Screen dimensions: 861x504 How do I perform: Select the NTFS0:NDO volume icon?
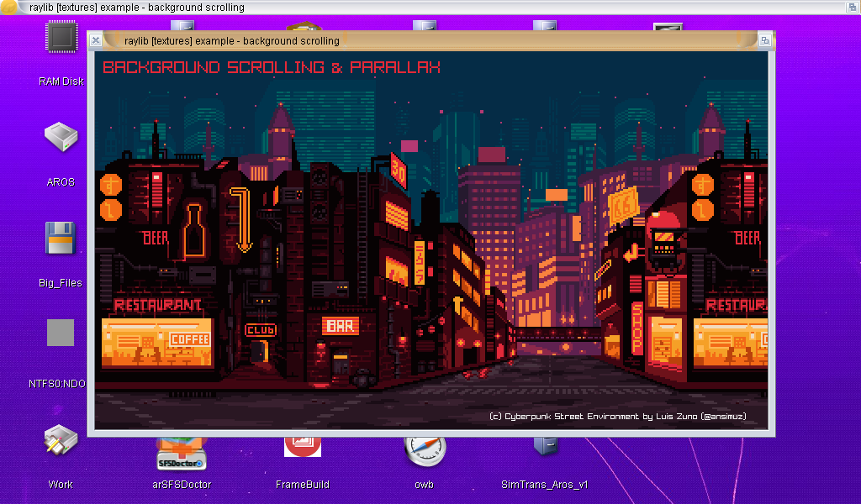[x=61, y=333]
